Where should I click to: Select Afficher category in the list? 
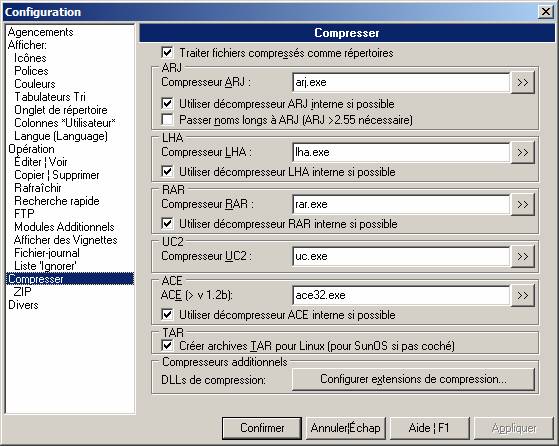point(27,45)
